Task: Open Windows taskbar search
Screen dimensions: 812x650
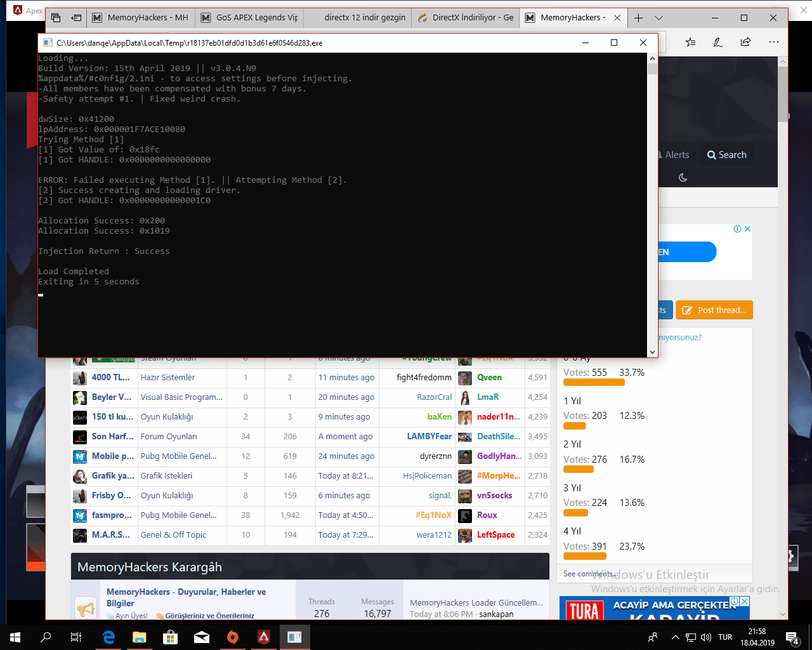Action: pos(46,637)
